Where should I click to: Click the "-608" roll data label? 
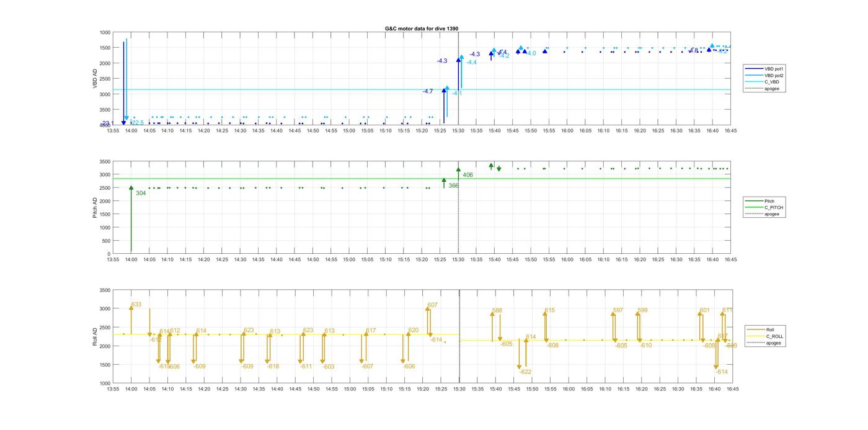552,346
